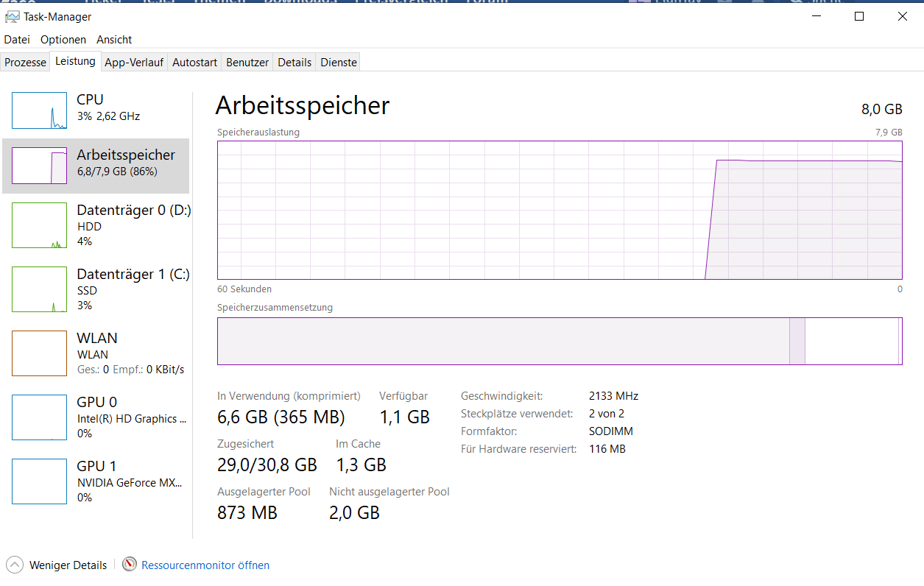Click the Task-Manager title bar icon
924x586 pixels.
(x=13, y=16)
